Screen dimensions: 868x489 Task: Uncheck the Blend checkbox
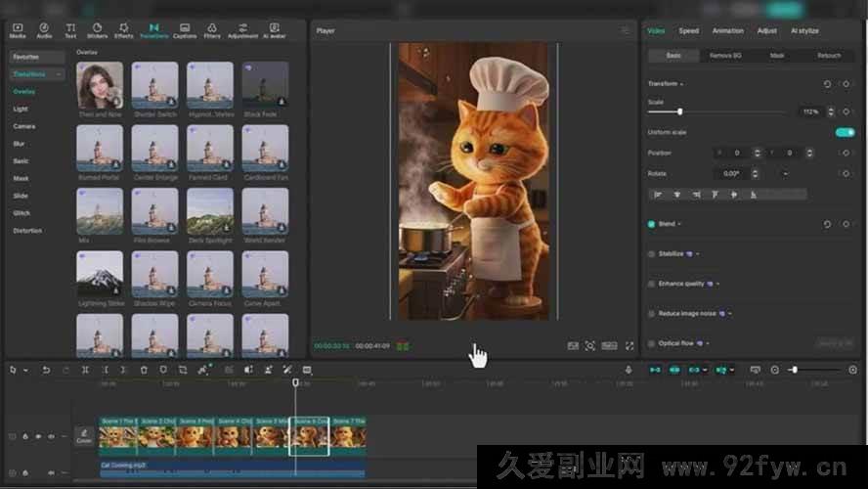point(652,224)
